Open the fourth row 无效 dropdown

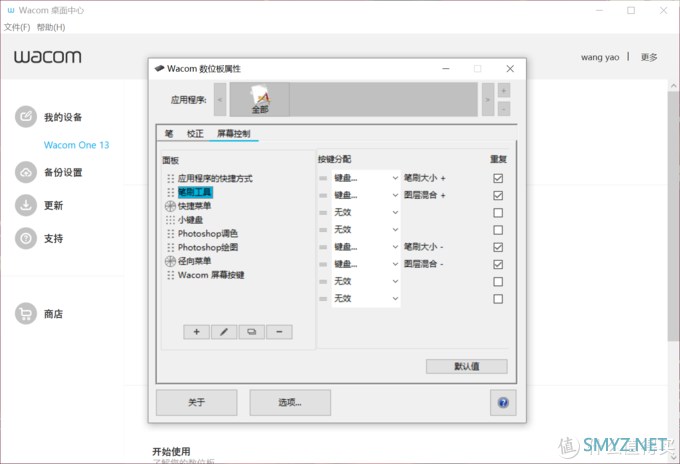pos(366,230)
